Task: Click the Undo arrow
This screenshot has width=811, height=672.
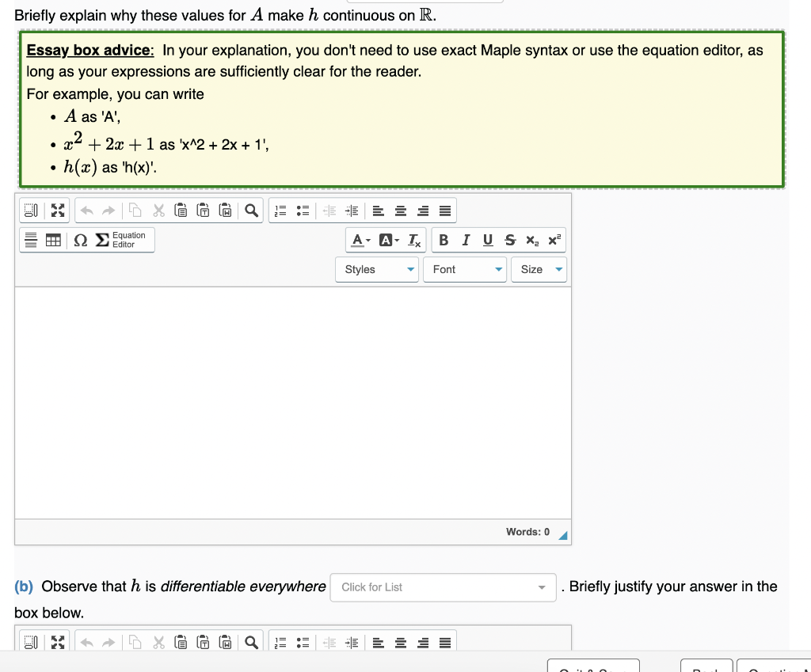Action: pos(87,211)
